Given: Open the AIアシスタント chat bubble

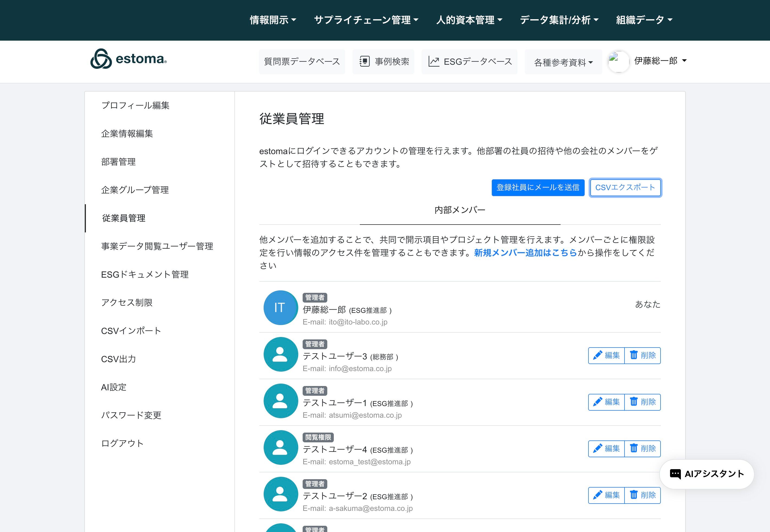Looking at the screenshot, I should [707, 474].
